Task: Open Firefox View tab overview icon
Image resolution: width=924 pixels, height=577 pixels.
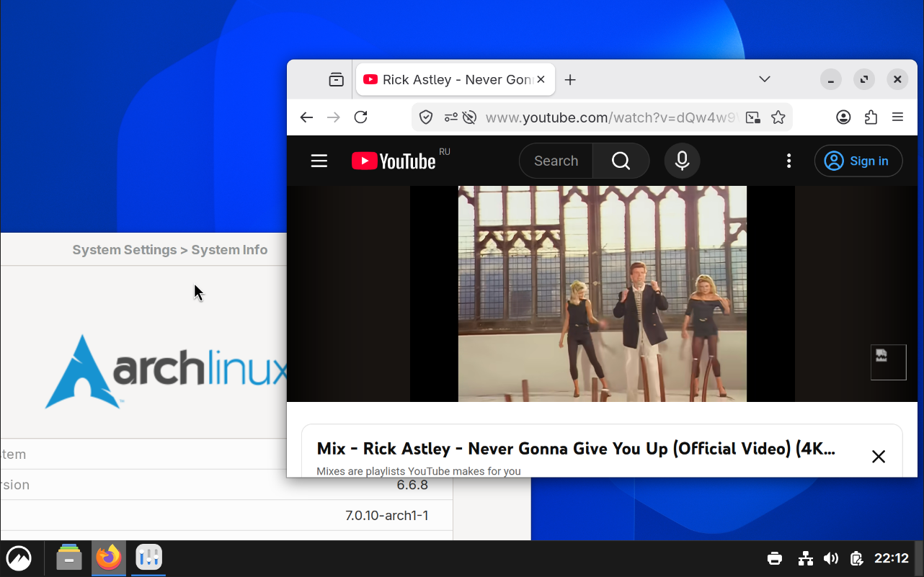Action: tap(336, 79)
